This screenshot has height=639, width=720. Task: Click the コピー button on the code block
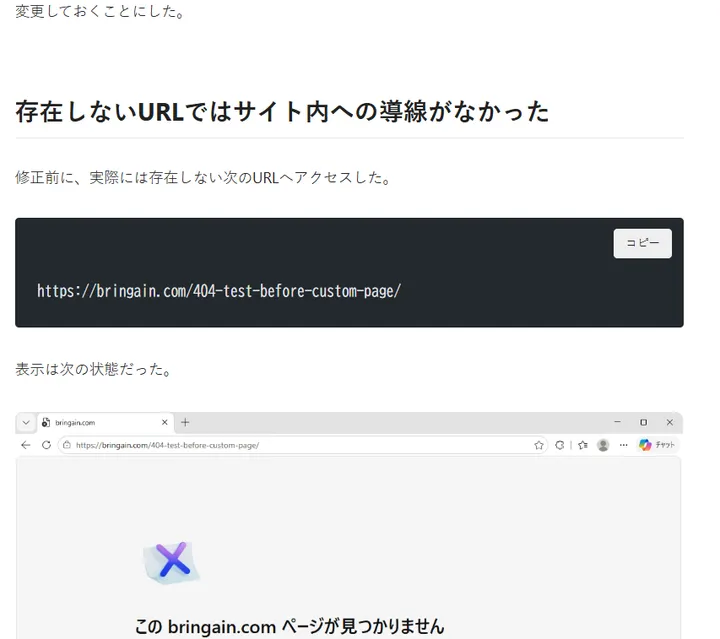click(x=642, y=243)
